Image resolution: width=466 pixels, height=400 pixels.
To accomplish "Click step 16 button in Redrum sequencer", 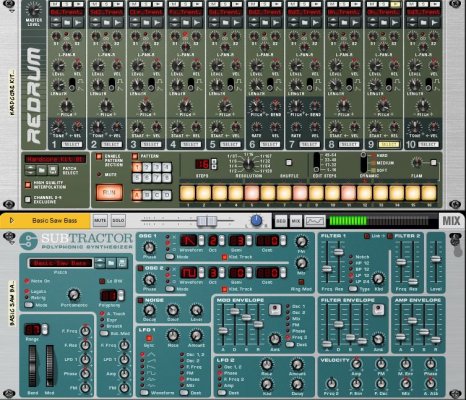I will pyautogui.click(x=429, y=193).
